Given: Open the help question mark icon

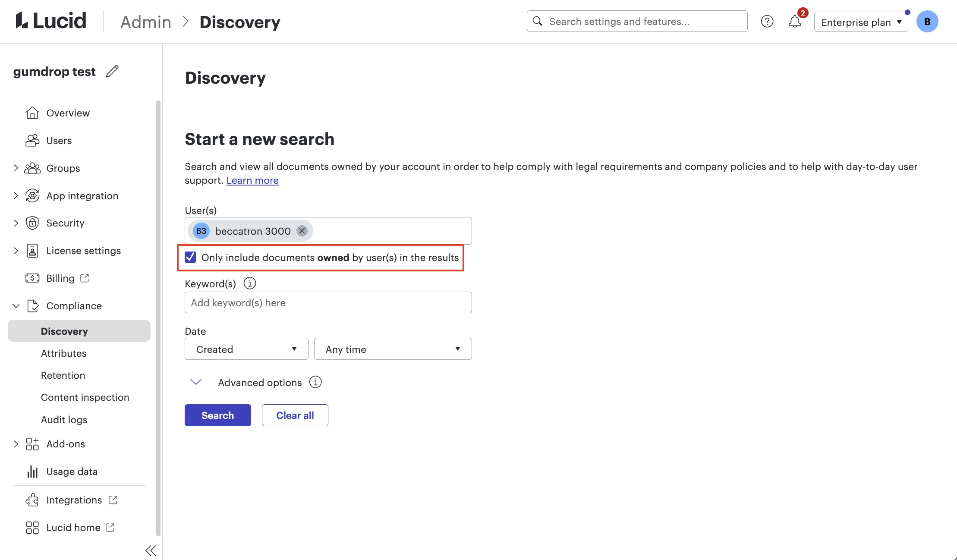Looking at the screenshot, I should [x=767, y=22].
